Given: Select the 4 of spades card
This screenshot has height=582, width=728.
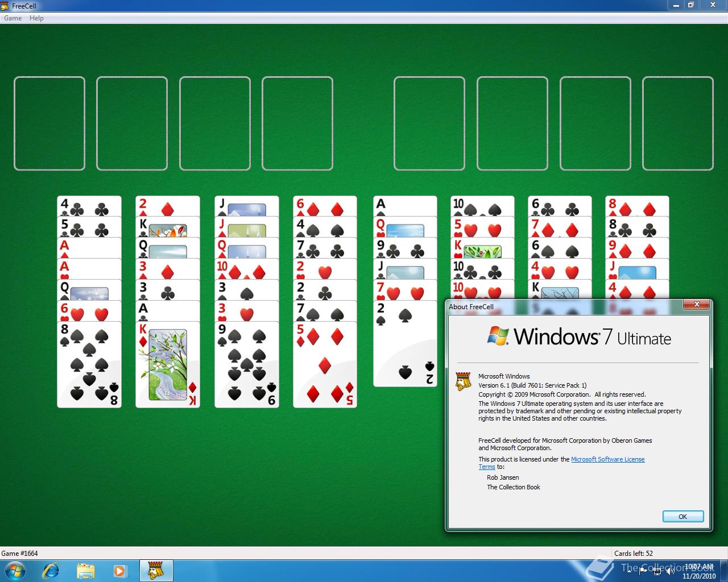Looking at the screenshot, I should (x=325, y=227).
